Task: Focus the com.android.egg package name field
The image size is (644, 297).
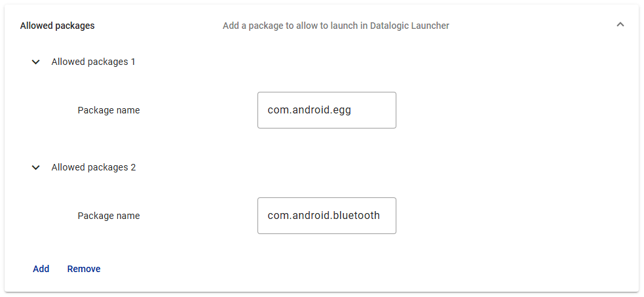Action: (x=327, y=110)
